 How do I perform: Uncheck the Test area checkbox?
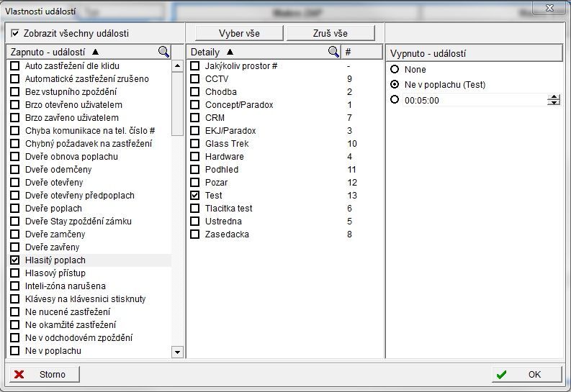click(194, 196)
